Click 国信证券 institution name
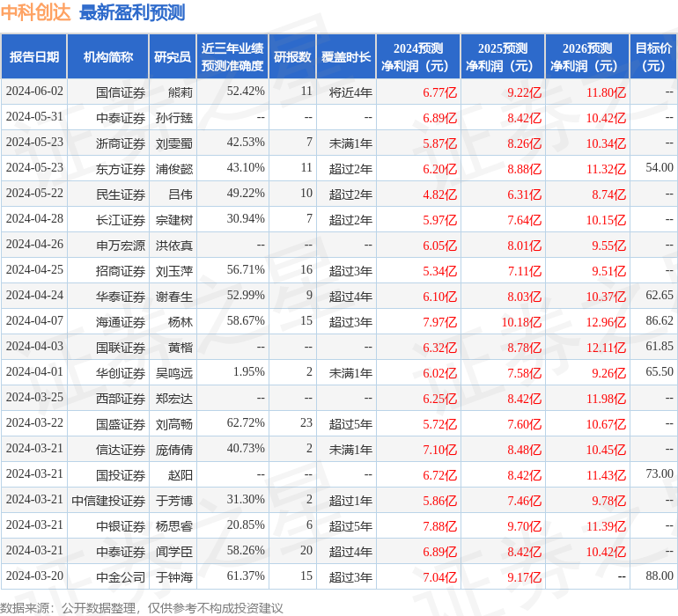The width and height of the screenshot is (678, 616). click(x=121, y=92)
